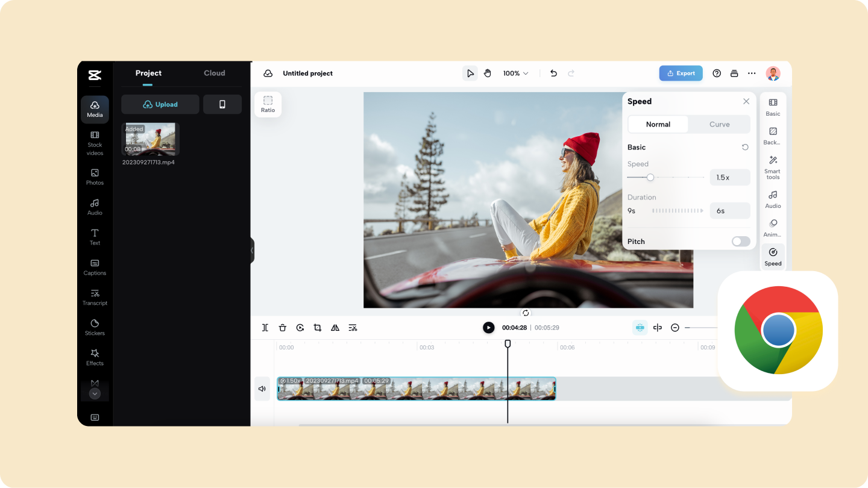868x488 pixels.
Task: Crop the selected clip
Action: click(x=318, y=328)
